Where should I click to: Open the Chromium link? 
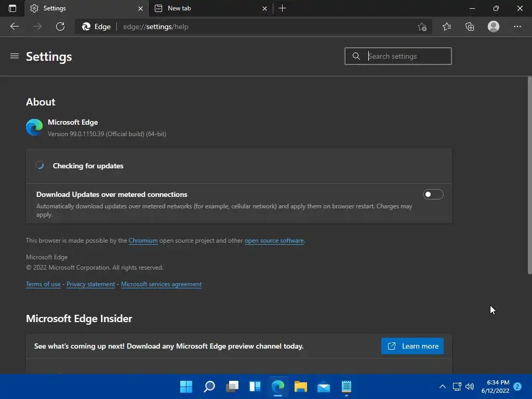click(143, 241)
